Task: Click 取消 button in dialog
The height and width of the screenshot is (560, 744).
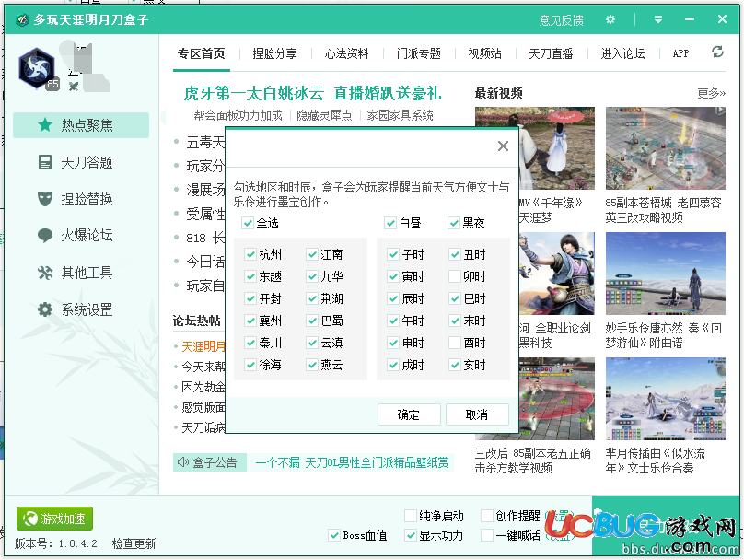Action: pos(477,414)
